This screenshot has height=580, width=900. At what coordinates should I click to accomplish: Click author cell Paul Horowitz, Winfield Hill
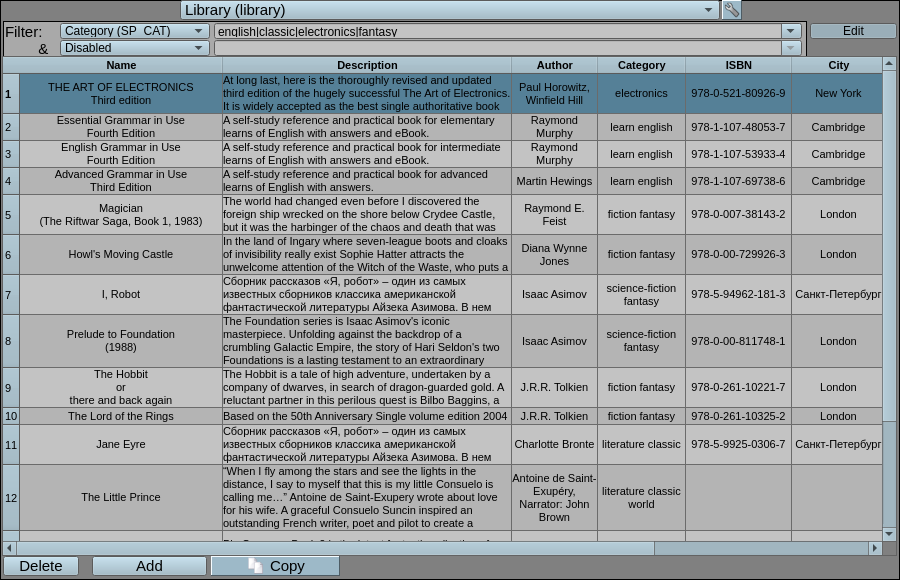point(554,93)
